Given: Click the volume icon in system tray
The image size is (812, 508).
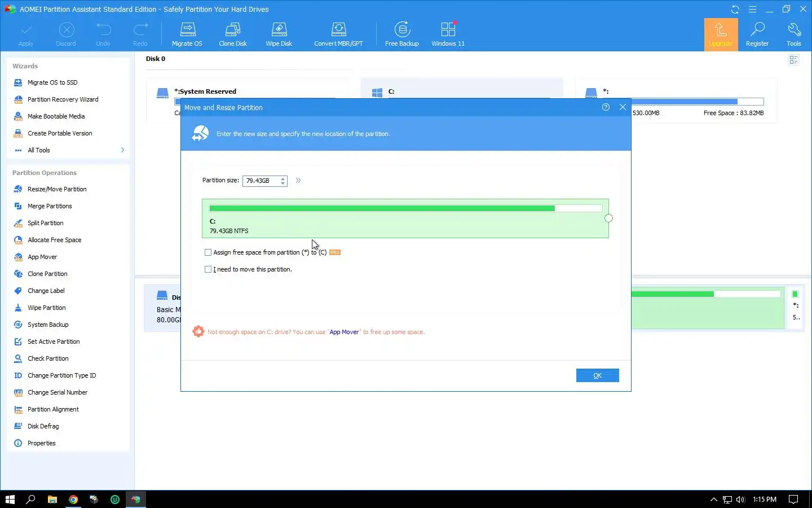Looking at the screenshot, I should [x=740, y=499].
